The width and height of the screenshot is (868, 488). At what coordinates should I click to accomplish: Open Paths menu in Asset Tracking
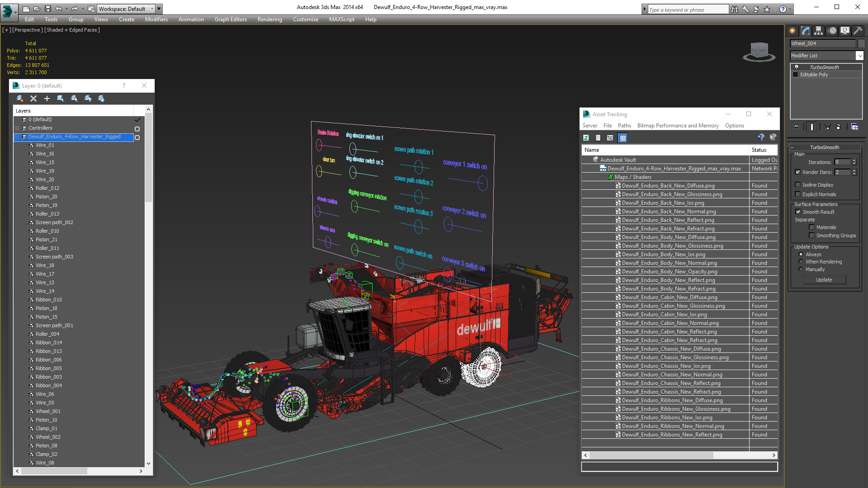624,126
